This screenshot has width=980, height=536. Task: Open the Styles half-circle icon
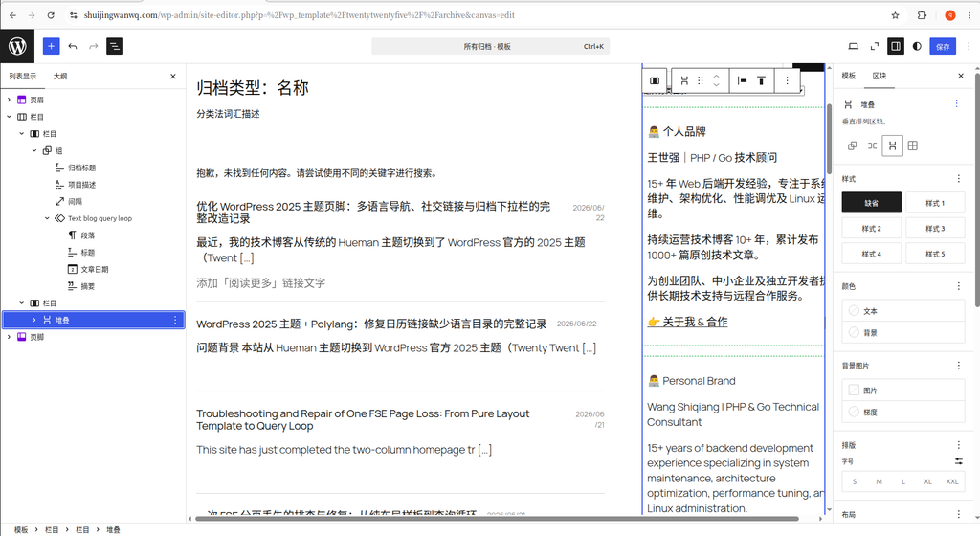click(x=917, y=46)
